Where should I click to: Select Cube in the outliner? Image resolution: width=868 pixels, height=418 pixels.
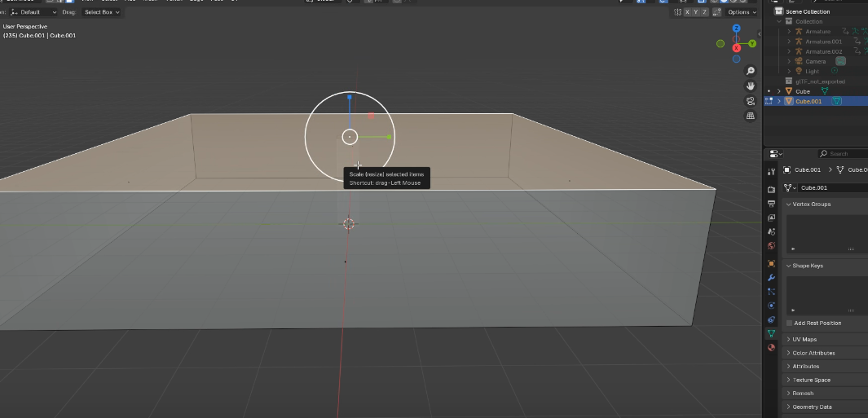point(803,91)
